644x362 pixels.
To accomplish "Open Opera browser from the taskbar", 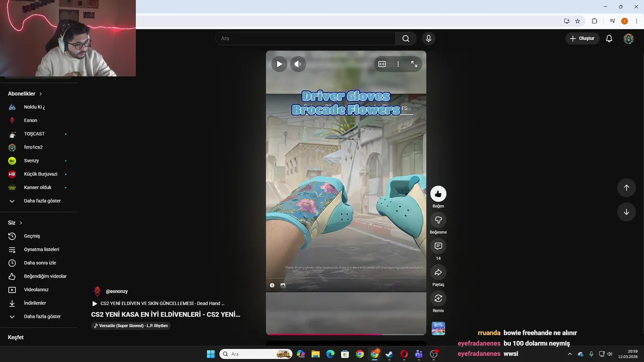I will [x=404, y=354].
